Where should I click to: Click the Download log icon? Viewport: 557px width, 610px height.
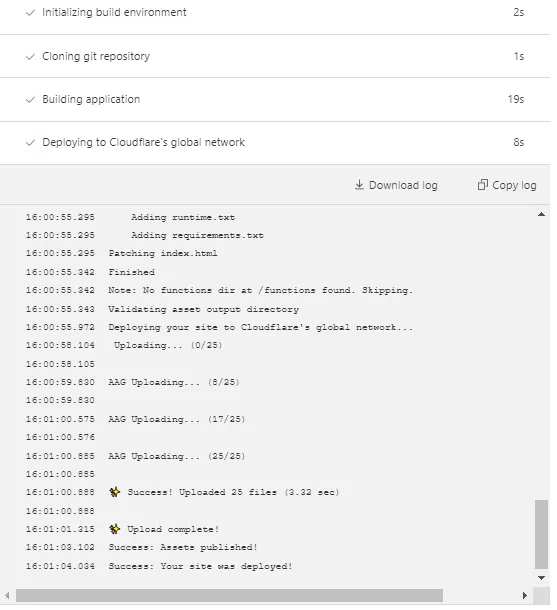click(x=359, y=185)
